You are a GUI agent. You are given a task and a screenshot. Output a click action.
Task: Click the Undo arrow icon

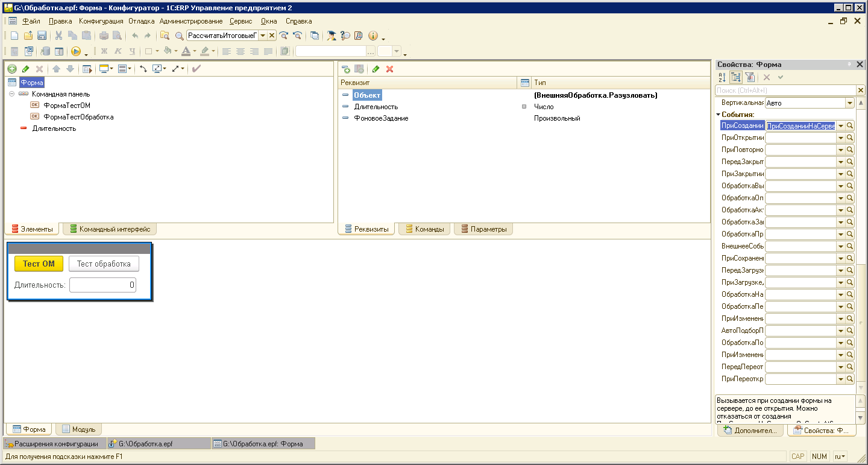click(134, 36)
